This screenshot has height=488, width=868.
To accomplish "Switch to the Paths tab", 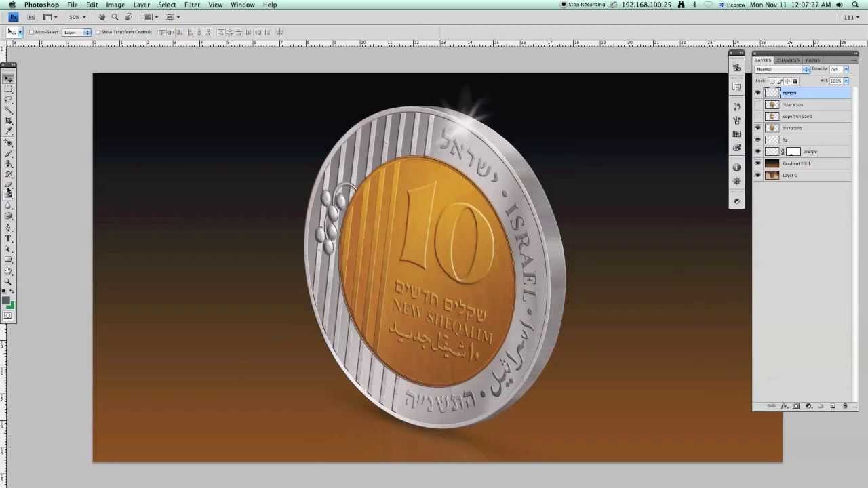I will 812,60.
